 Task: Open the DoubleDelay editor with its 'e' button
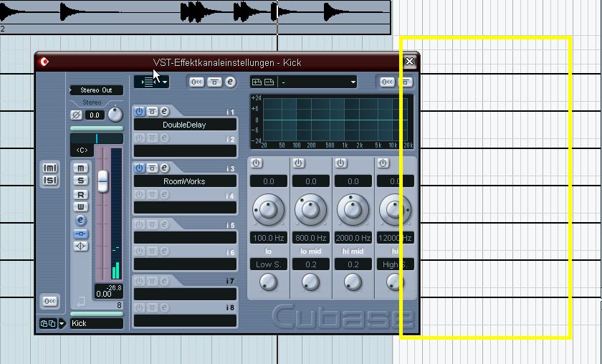(x=164, y=111)
